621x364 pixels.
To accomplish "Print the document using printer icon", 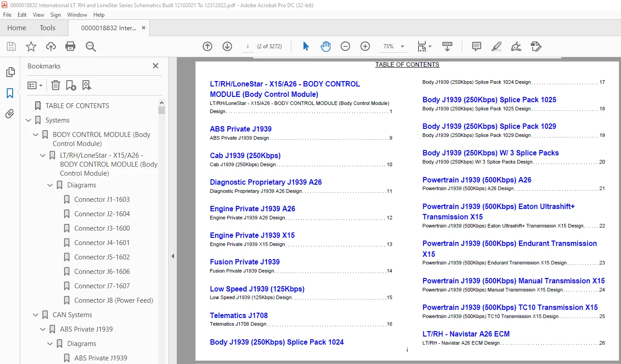I will (70, 46).
